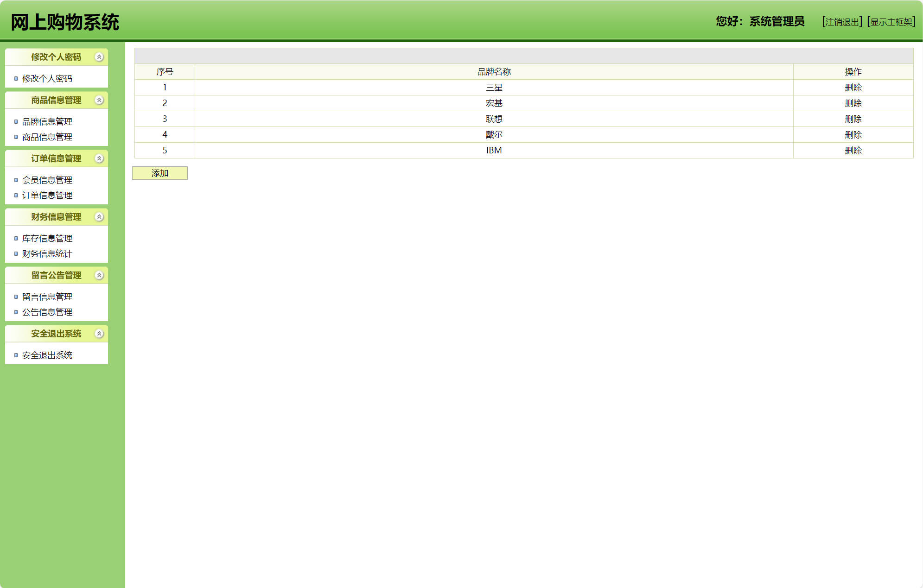Delete the IBM brand row
Viewport: 923px width, 588px height.
[853, 151]
